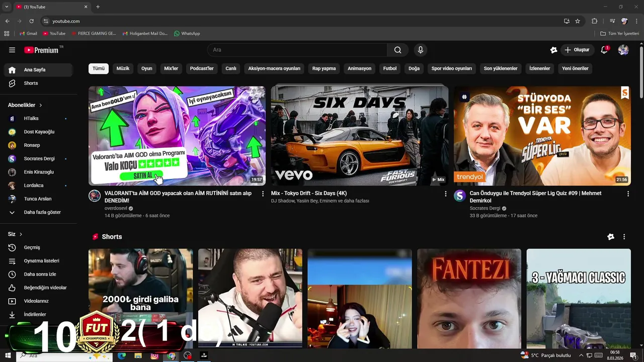
Task: Open the Windows notification center icon
Action: (x=633, y=355)
